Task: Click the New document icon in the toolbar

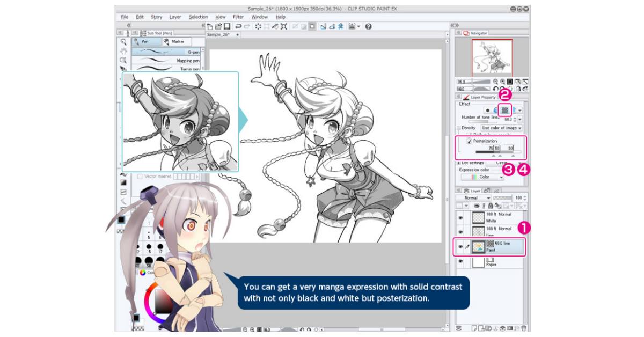Action: pos(210,26)
